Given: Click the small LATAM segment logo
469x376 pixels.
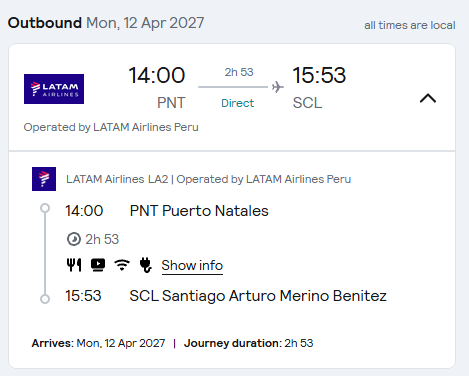Looking at the screenshot, I should point(44,179).
